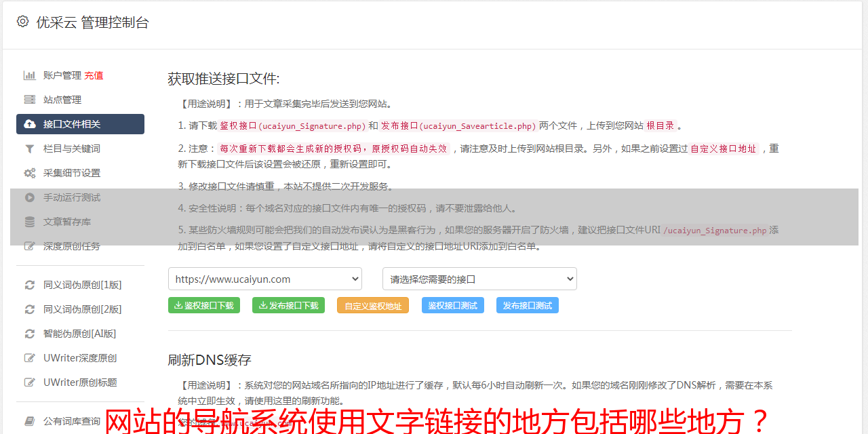Click the edit icon for UWriter原创标题
Image resolution: width=868 pixels, height=434 pixels.
click(30, 382)
